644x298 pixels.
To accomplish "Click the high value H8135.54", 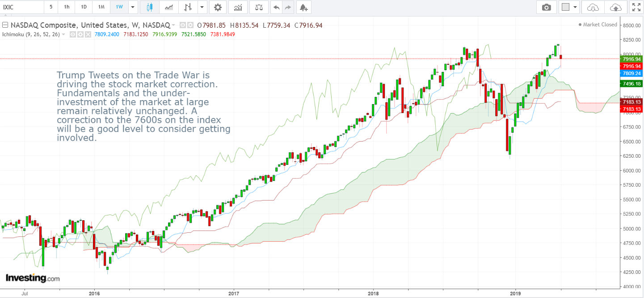I will pyautogui.click(x=244, y=25).
